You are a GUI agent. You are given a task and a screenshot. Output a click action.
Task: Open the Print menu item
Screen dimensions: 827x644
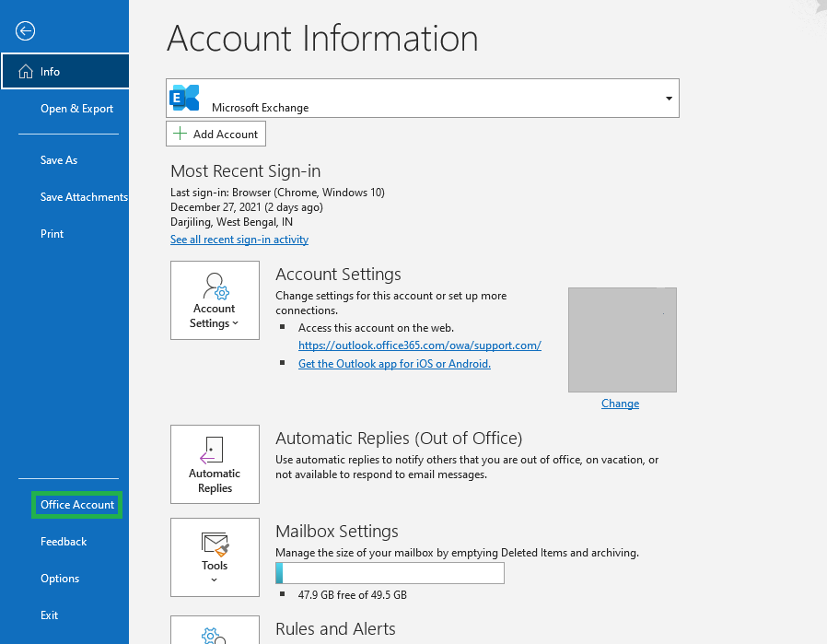click(x=52, y=234)
